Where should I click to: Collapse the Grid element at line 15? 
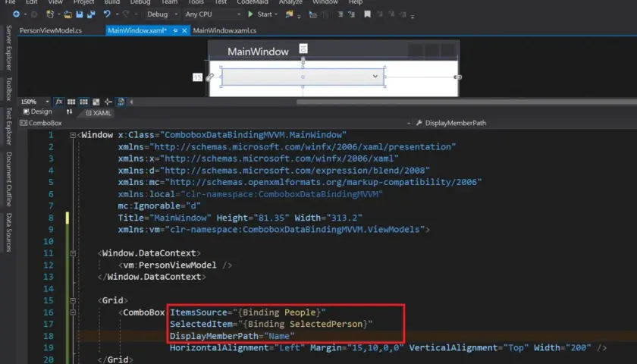[73, 300]
